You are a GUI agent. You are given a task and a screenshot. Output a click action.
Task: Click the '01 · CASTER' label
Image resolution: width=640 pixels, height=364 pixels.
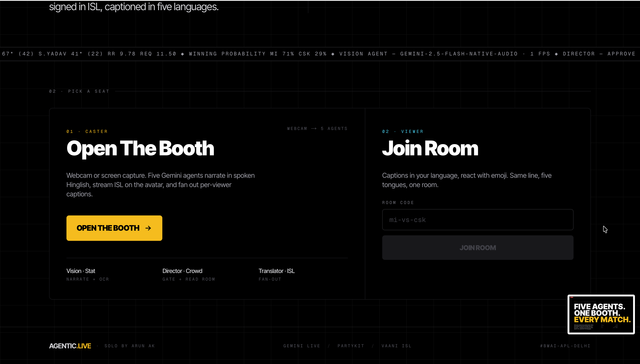87,131
